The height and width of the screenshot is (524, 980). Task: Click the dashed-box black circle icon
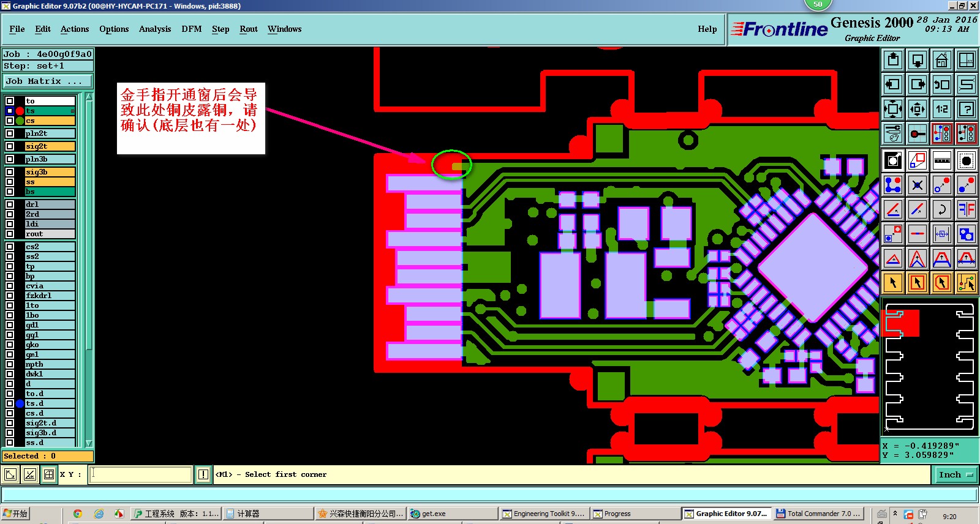pos(967,160)
